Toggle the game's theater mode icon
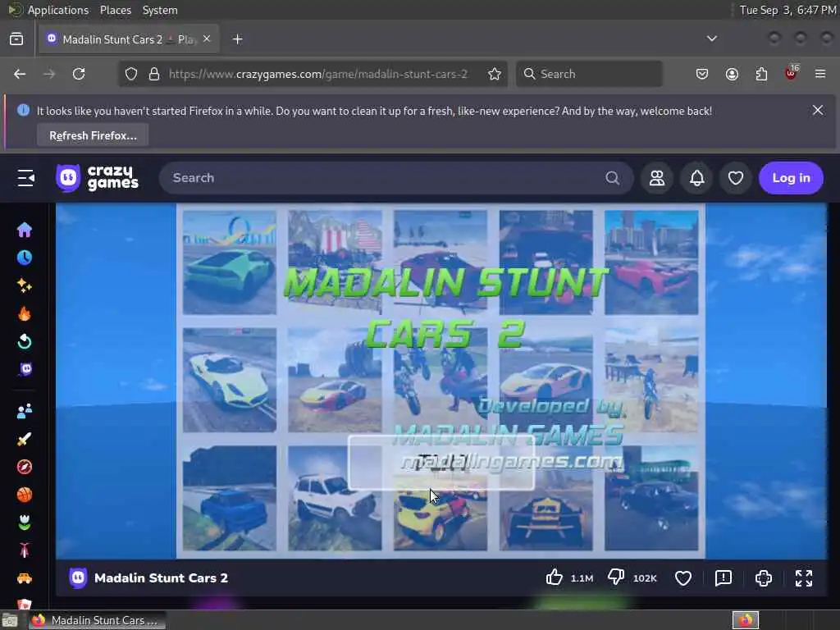 [764, 578]
